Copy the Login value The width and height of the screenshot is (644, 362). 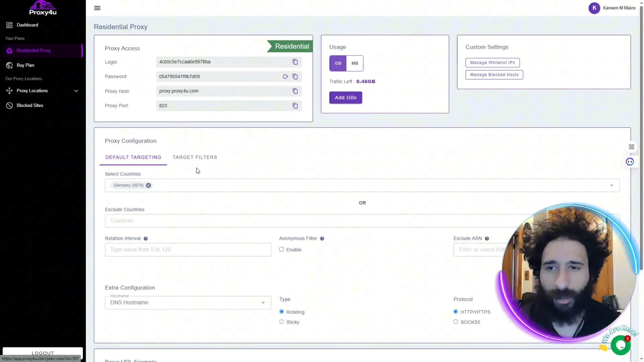pyautogui.click(x=295, y=62)
